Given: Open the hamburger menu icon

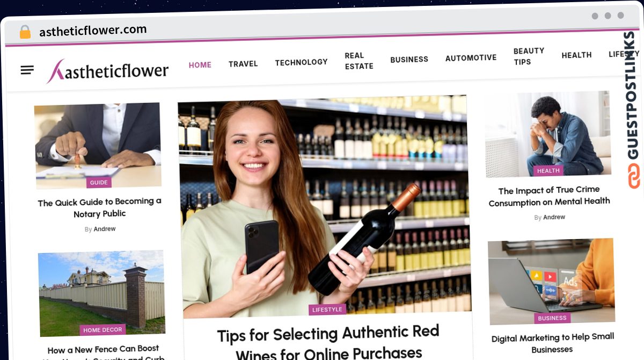Looking at the screenshot, I should click(x=27, y=70).
